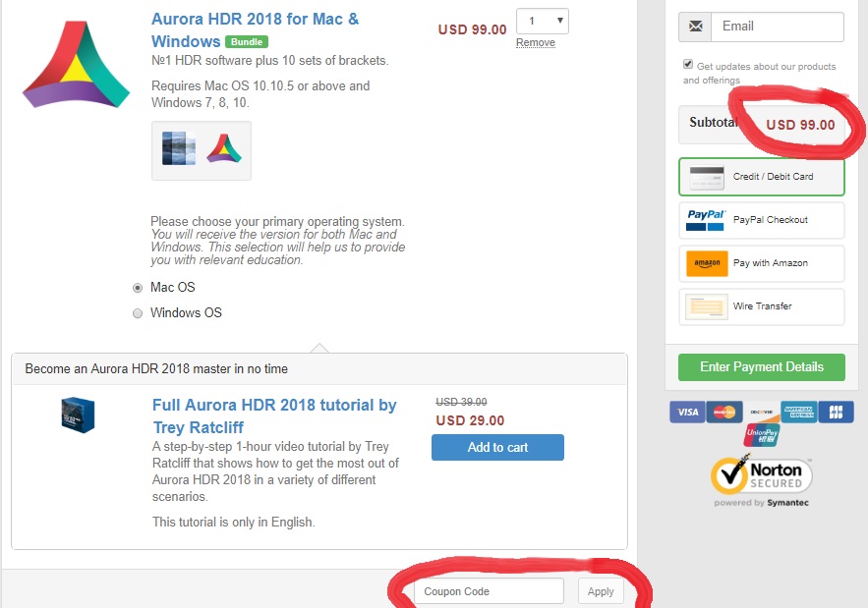The image size is (868, 608).
Task: Click the Enter Payment Details button
Action: point(762,366)
